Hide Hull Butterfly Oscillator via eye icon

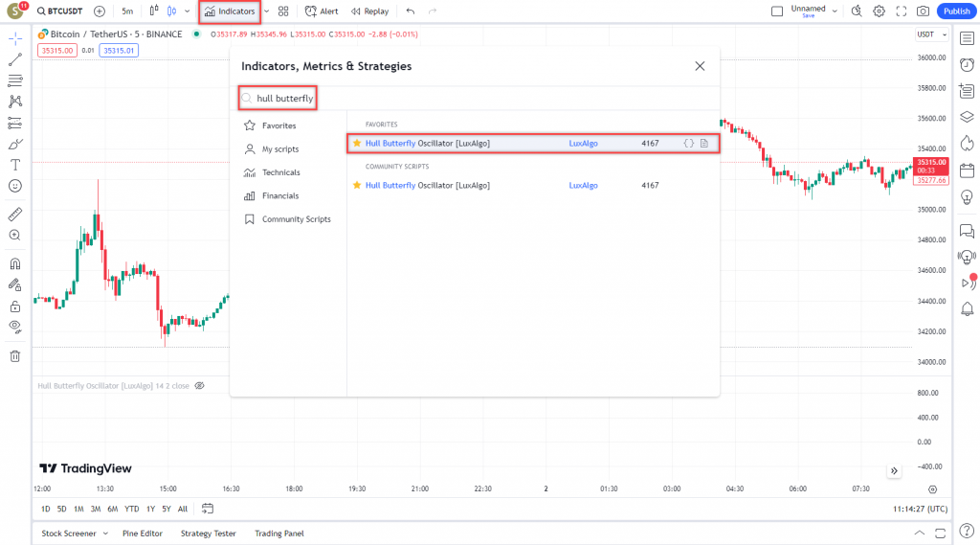pos(199,386)
